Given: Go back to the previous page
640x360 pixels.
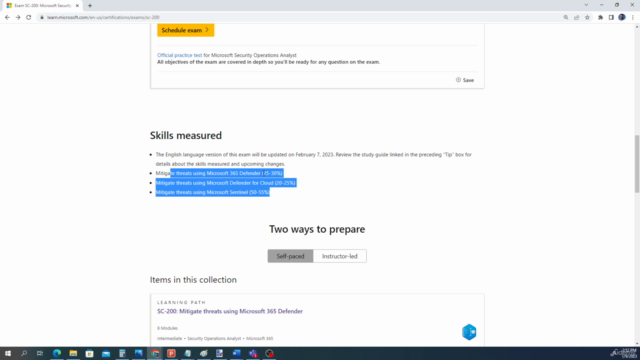Looking at the screenshot, I should point(7,18).
